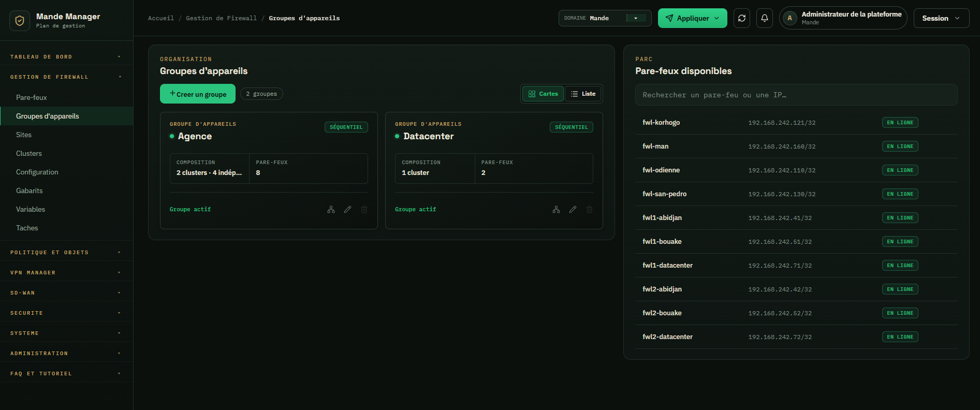Image resolution: width=980 pixels, height=410 pixels.
Task: Expand the SD-WAN section
Action: pyautogui.click(x=66, y=292)
